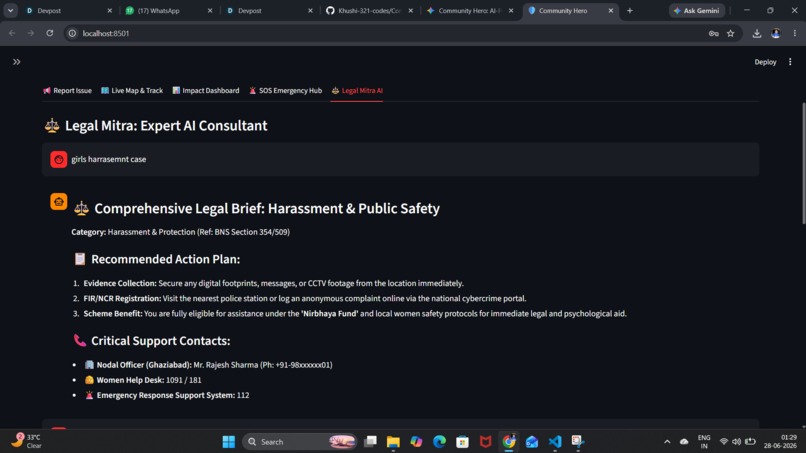Click the orange assistant bot avatar icon
806x453 pixels.
point(59,202)
